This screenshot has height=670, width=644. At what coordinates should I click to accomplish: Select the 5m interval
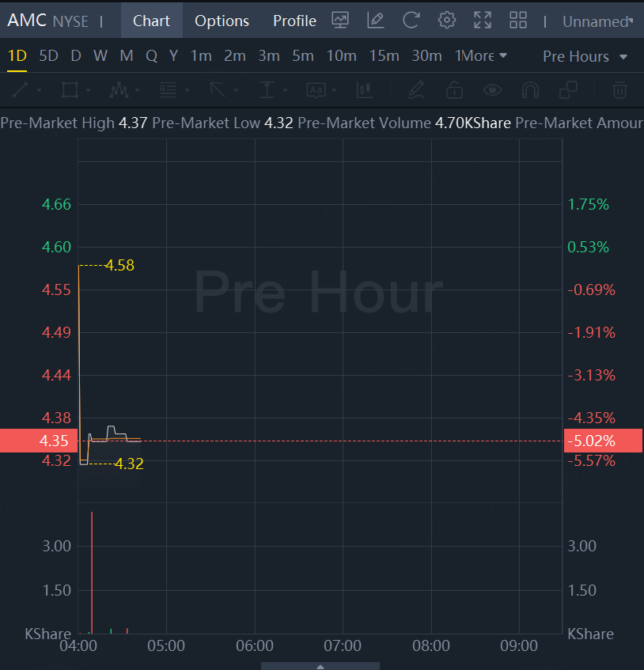click(303, 56)
